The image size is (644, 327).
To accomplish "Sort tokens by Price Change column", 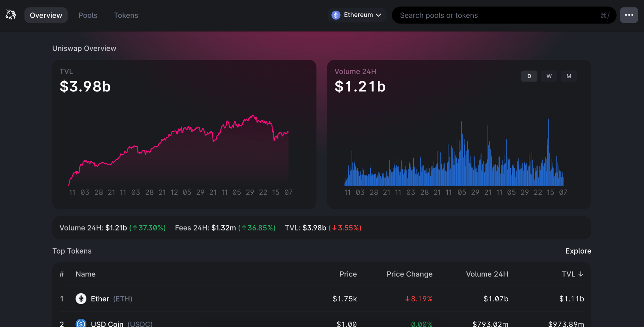I will point(409,274).
